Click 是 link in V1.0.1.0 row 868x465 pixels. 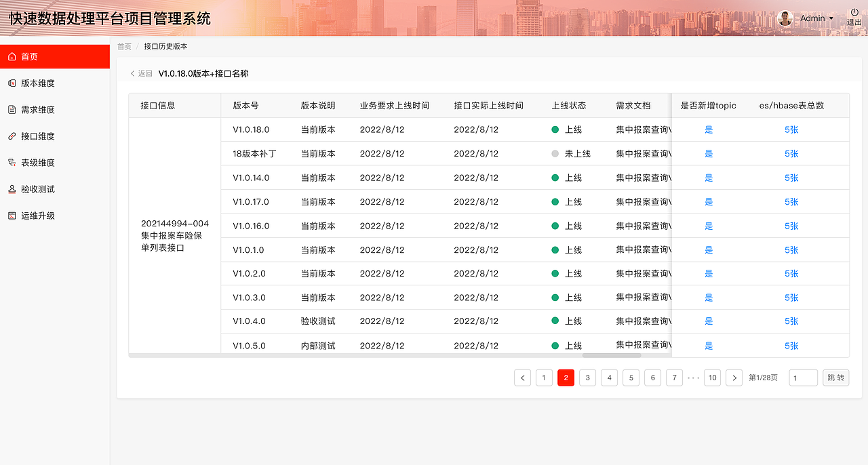click(709, 250)
